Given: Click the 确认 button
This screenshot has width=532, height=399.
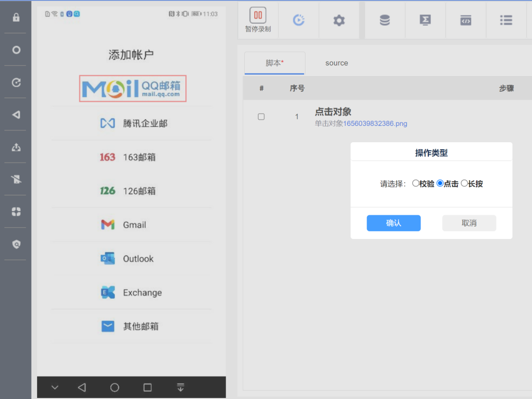Looking at the screenshot, I should point(393,223).
